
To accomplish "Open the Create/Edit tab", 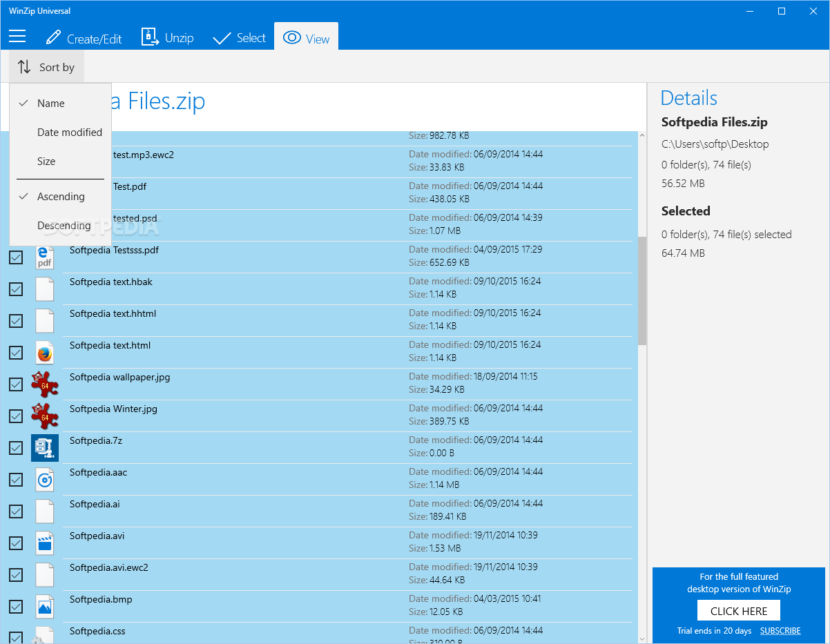I will 84,38.
